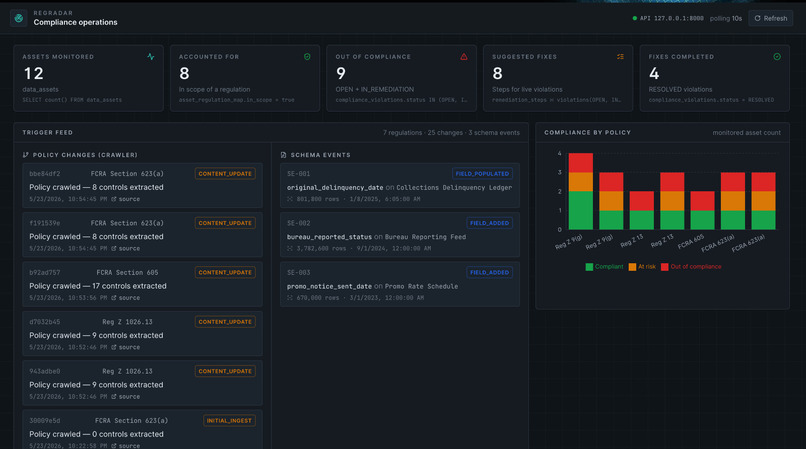The image size is (806, 449).
Task: Click FIELD_ADDED badge on SE-002
Action: click(x=489, y=223)
